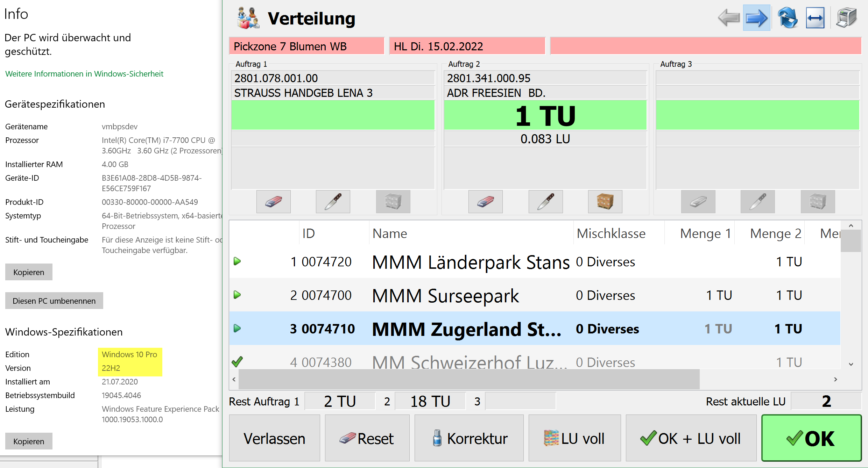Expand row MMM Zugerland green arrow

click(x=237, y=329)
